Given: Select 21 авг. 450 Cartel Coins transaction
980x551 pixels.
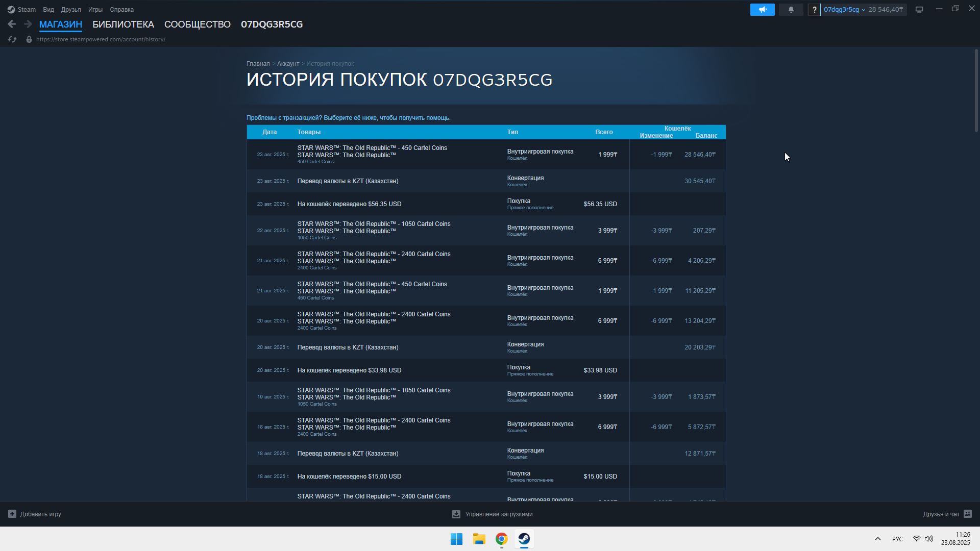Looking at the screenshot, I should point(486,291).
